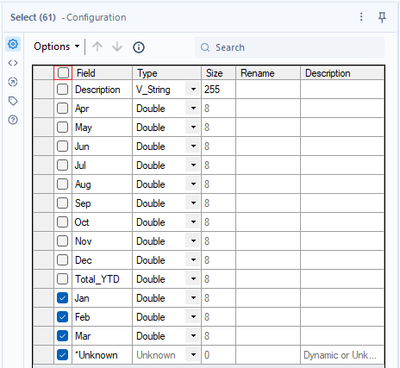This screenshot has height=368, width=400.
Task: Open the Type dropdown for Description row
Action: [193, 89]
